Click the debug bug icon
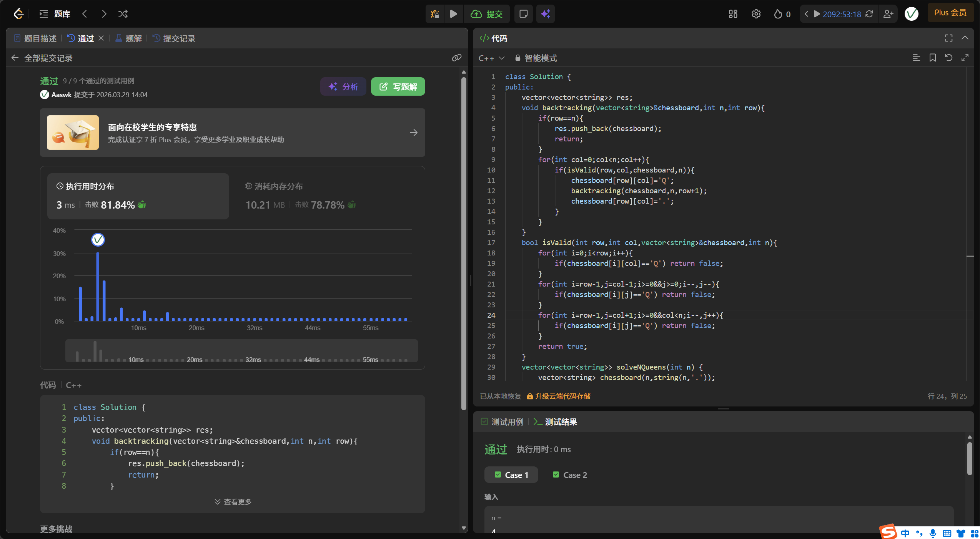Screen dimensions: 980x539 pyautogui.click(x=435, y=14)
